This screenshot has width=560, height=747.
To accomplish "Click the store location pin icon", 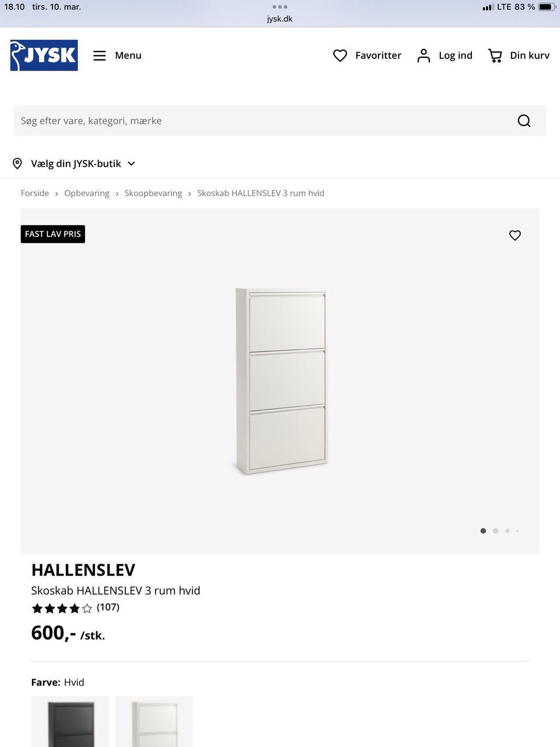I will (x=17, y=163).
